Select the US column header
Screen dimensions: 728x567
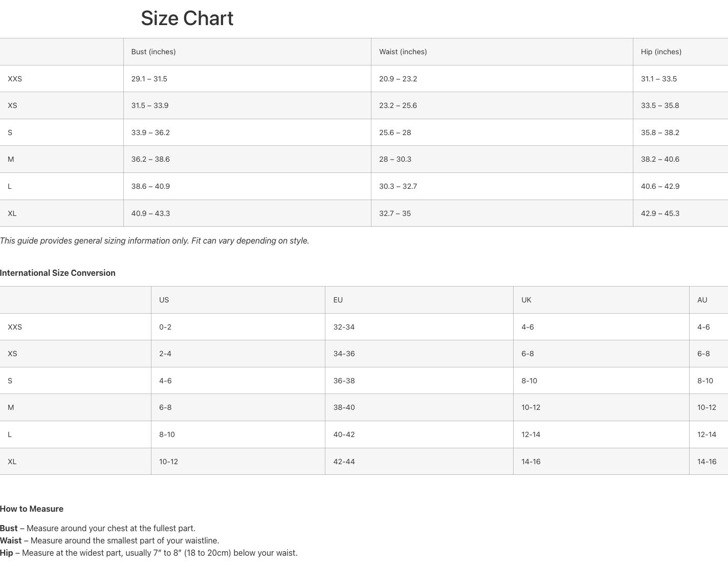point(164,300)
